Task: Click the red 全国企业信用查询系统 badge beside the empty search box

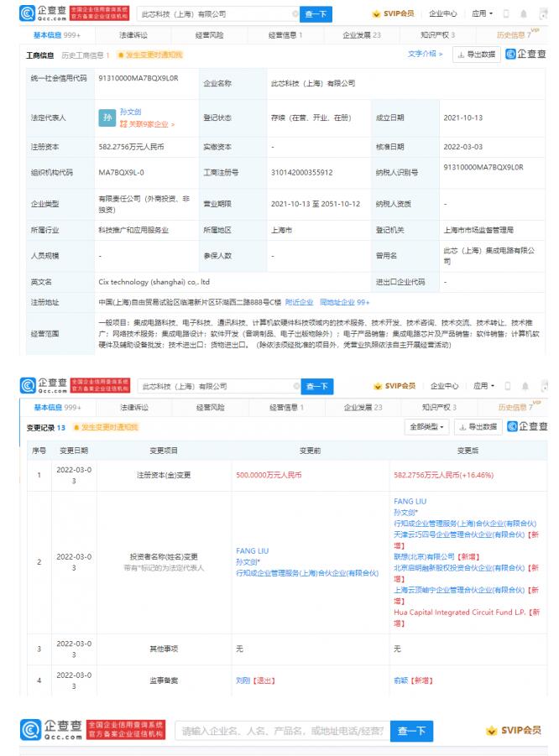Action: point(126,729)
